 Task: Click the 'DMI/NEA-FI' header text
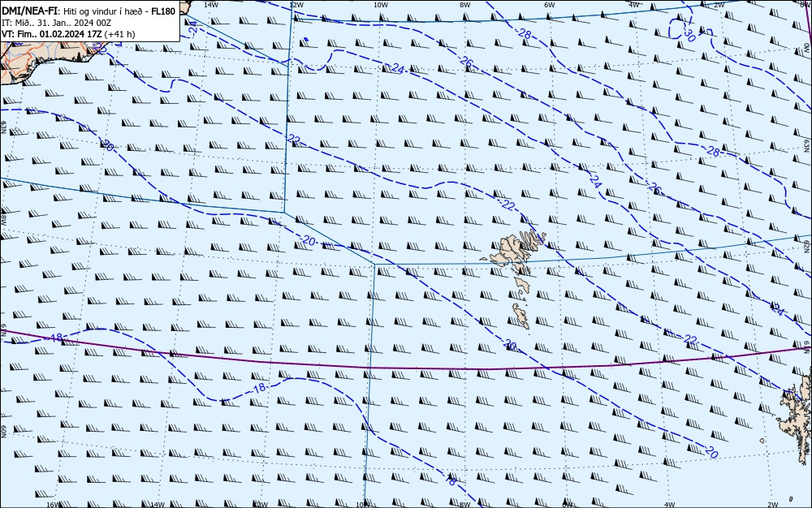29,11
